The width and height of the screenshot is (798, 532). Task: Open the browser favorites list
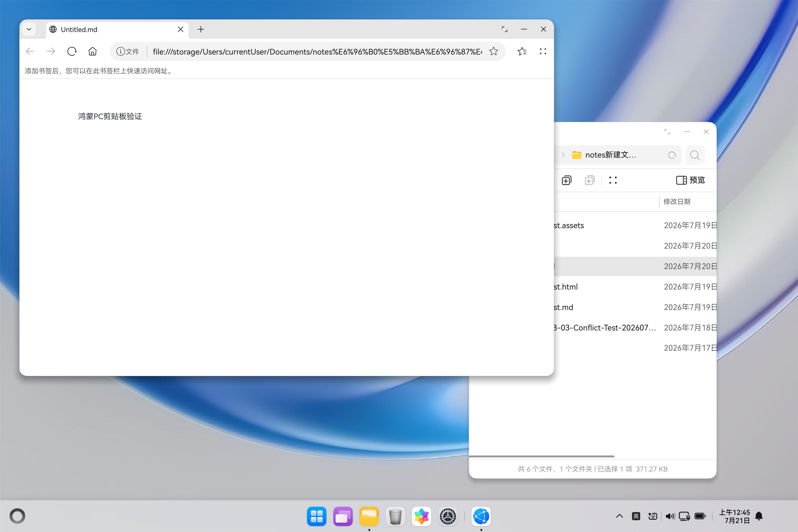pyautogui.click(x=522, y=51)
